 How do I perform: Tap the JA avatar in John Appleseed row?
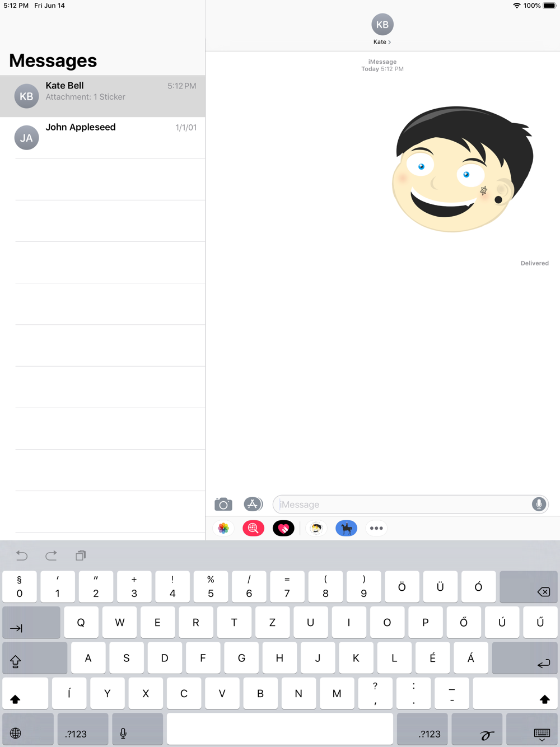(26, 138)
